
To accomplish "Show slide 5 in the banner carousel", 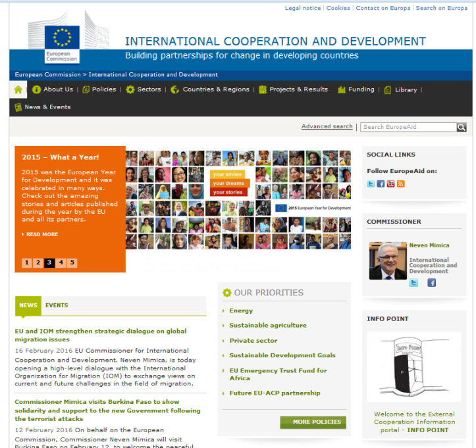I will [72, 262].
